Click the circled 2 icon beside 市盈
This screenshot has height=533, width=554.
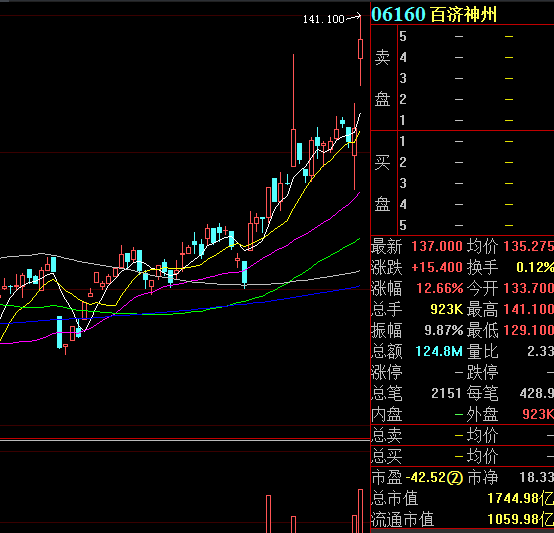click(x=455, y=478)
